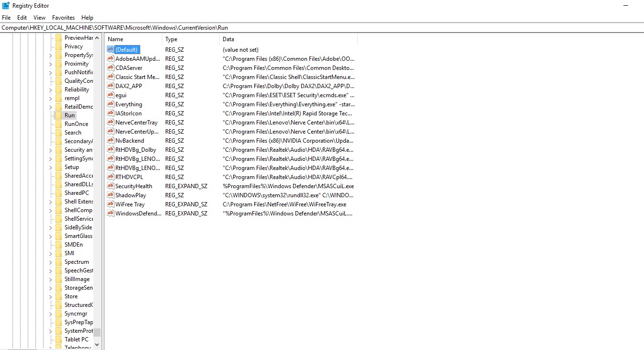Sort values by the Type column header
This screenshot has width=644, height=350.
pos(191,39)
